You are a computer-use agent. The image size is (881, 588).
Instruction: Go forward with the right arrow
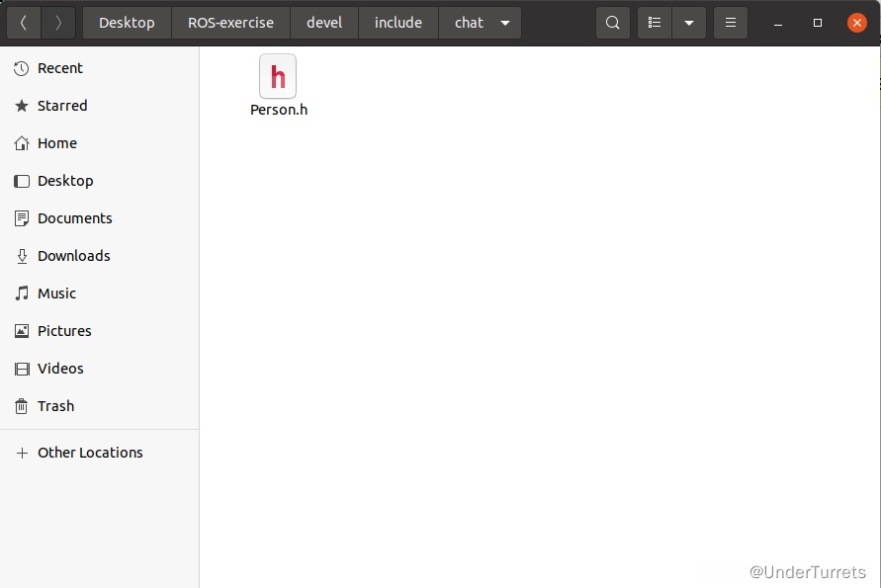(59, 23)
